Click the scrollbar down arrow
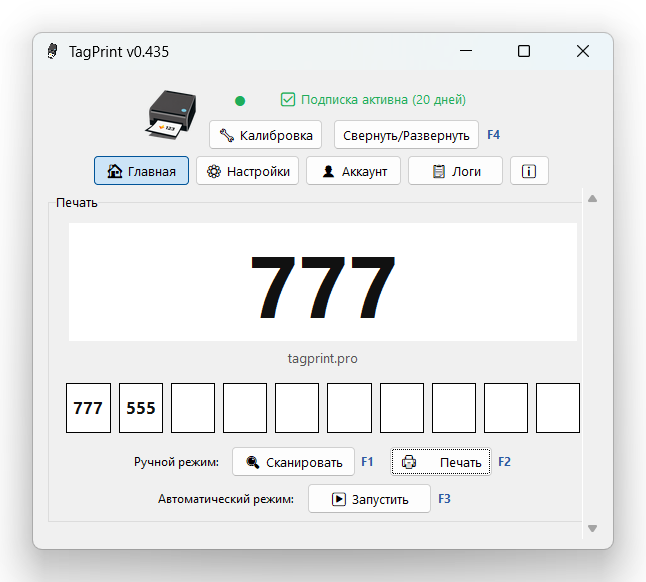 point(592,528)
